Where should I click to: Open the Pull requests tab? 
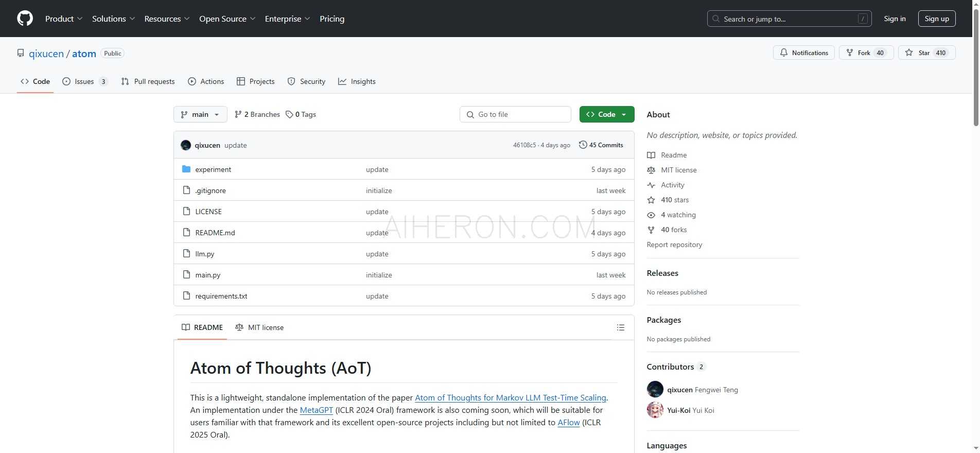[148, 81]
